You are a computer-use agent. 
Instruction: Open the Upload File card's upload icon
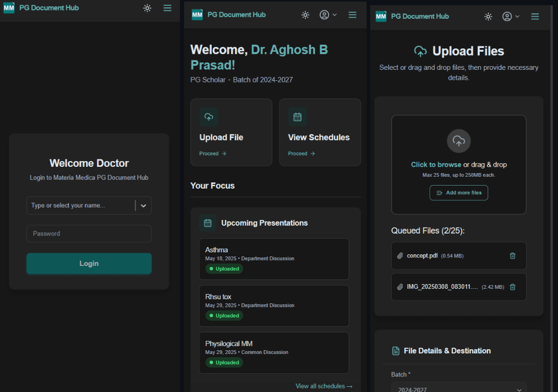point(208,117)
